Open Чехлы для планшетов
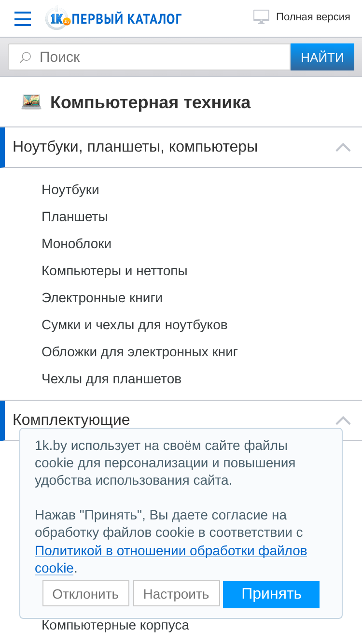 pyautogui.click(x=111, y=379)
